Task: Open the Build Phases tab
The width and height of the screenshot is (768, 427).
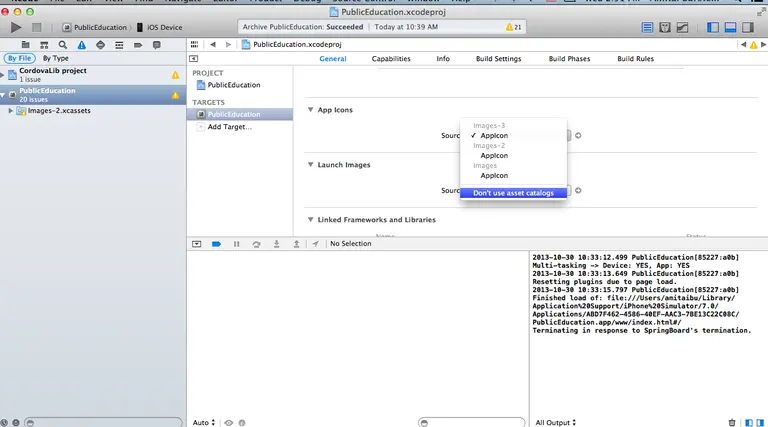Action: coord(569,59)
